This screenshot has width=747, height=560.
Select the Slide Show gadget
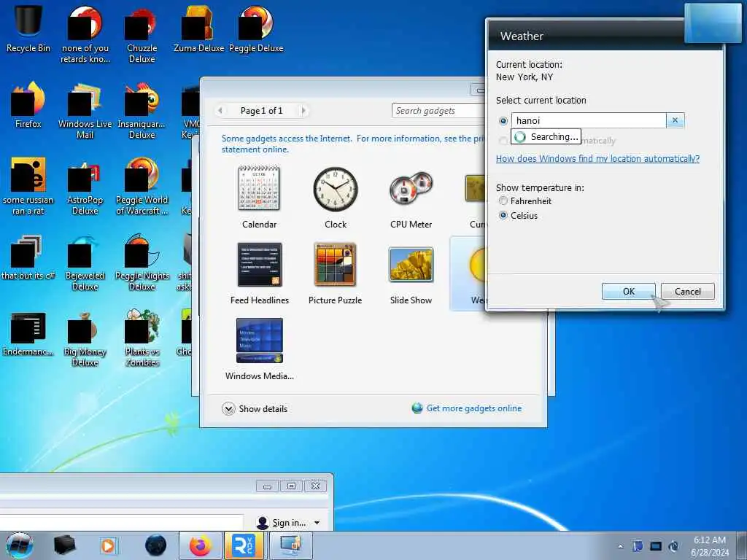411,273
